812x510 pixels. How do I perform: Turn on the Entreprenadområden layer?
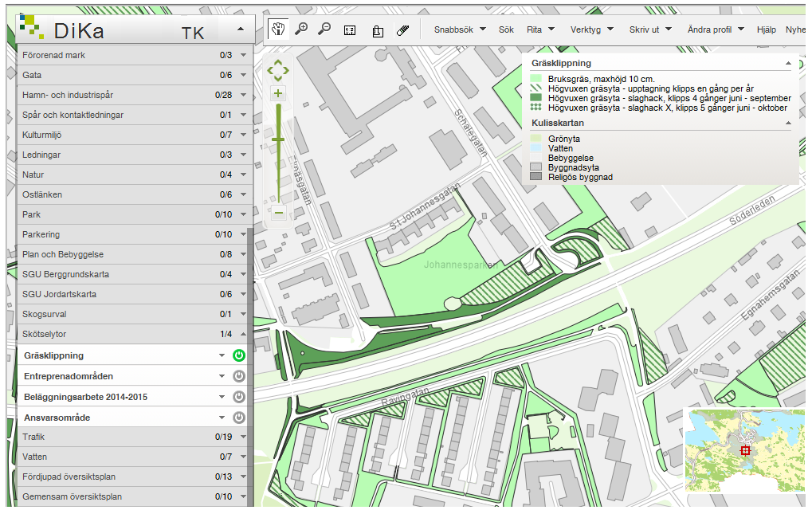coord(239,376)
